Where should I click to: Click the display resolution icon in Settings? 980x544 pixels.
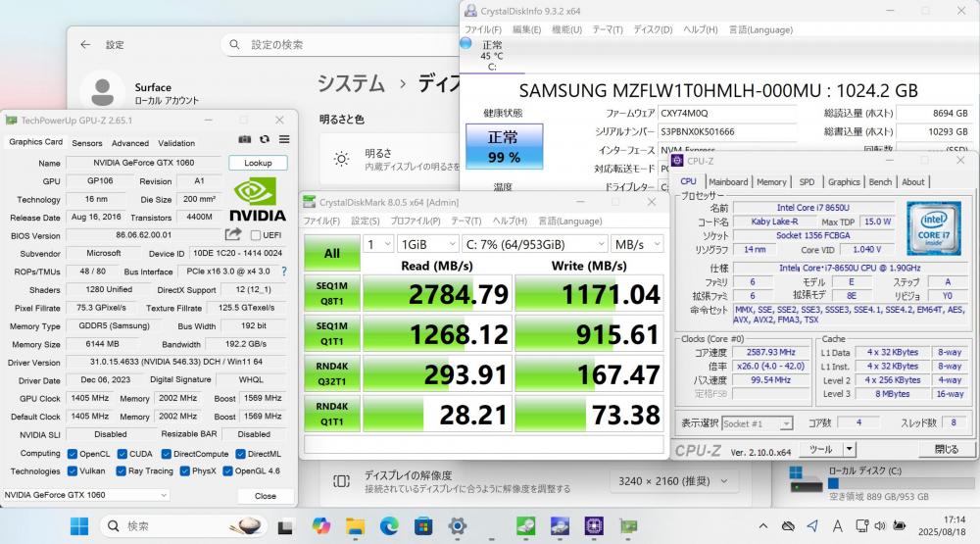click(x=341, y=481)
